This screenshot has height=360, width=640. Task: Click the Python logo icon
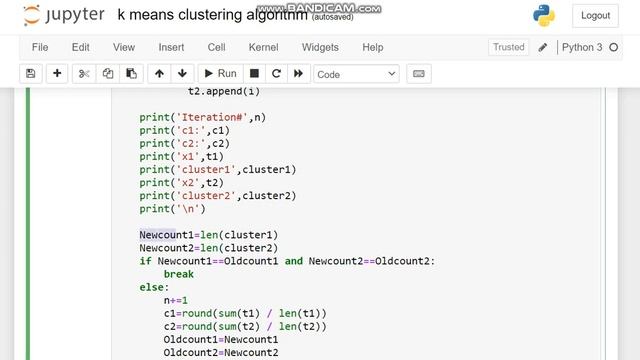[x=544, y=16]
